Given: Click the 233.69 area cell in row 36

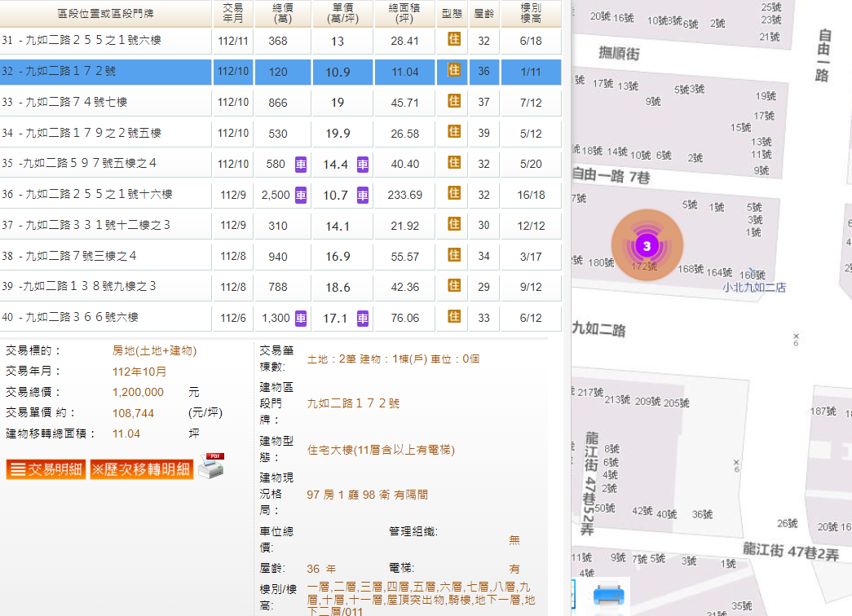Looking at the screenshot, I should tap(405, 195).
